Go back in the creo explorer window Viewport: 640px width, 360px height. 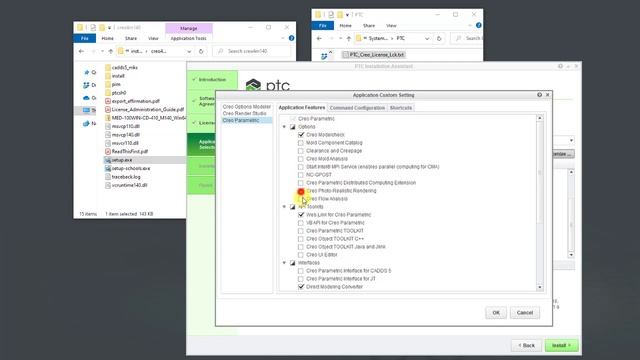[x=81, y=51]
